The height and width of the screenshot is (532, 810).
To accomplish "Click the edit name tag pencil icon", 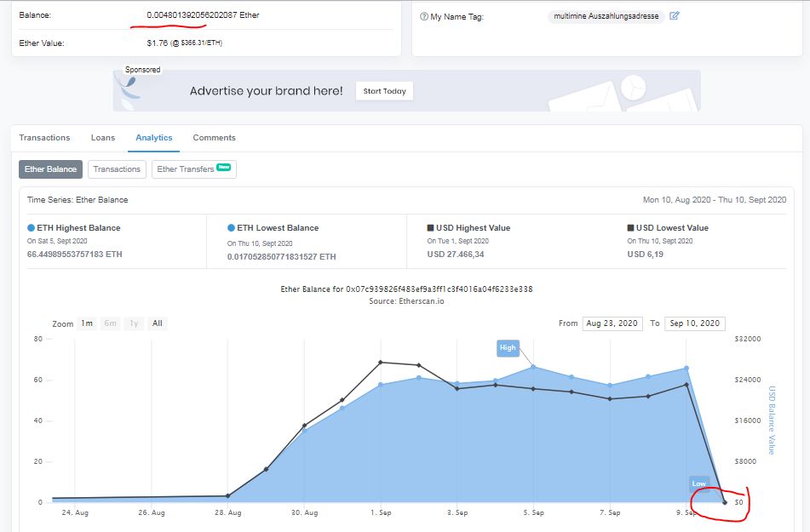I will click(675, 16).
